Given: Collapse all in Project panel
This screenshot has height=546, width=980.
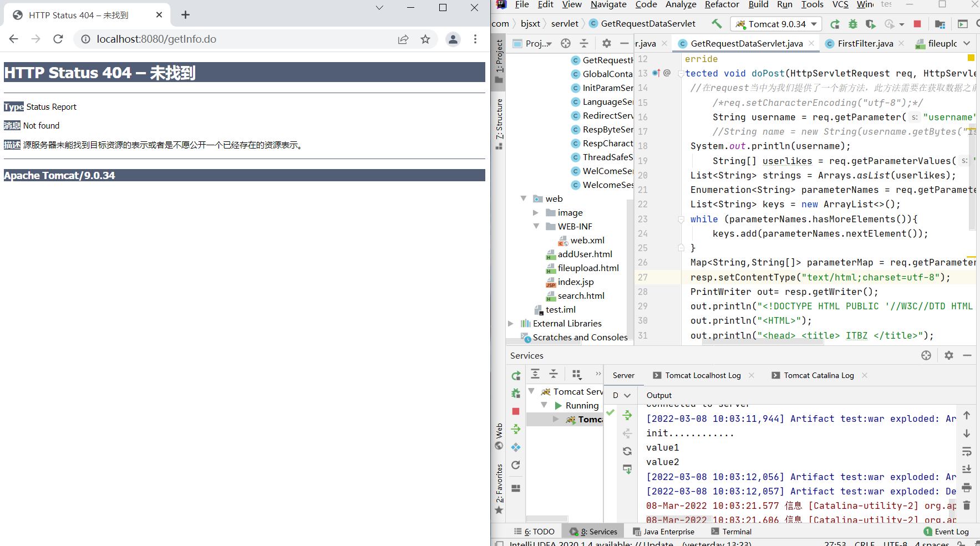Looking at the screenshot, I should [584, 43].
